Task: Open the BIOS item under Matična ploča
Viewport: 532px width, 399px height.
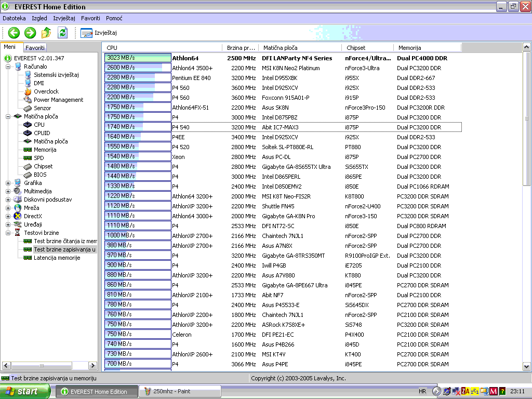Action: (39, 175)
